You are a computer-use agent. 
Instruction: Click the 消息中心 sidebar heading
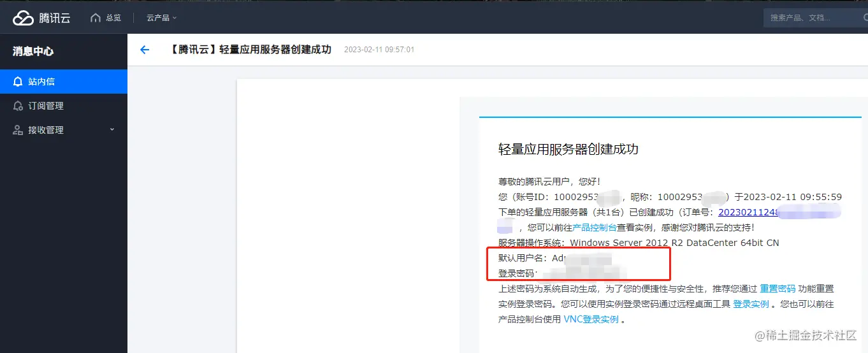coord(33,52)
